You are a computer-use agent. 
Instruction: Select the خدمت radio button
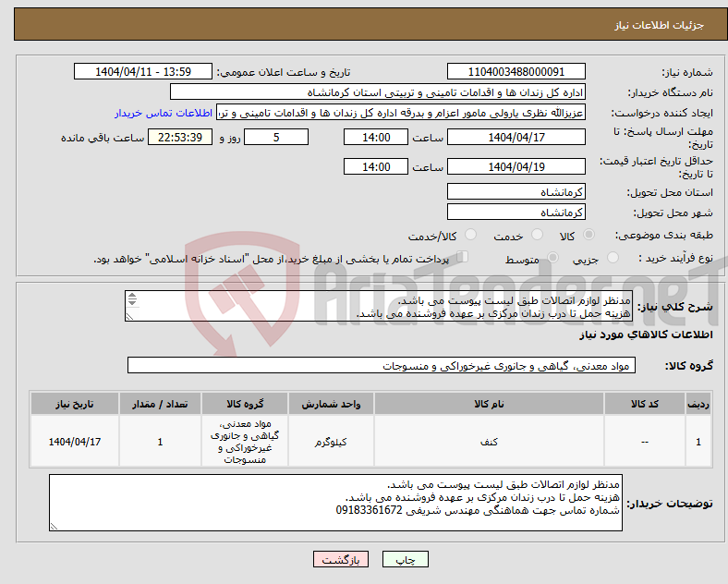pyautogui.click(x=537, y=235)
